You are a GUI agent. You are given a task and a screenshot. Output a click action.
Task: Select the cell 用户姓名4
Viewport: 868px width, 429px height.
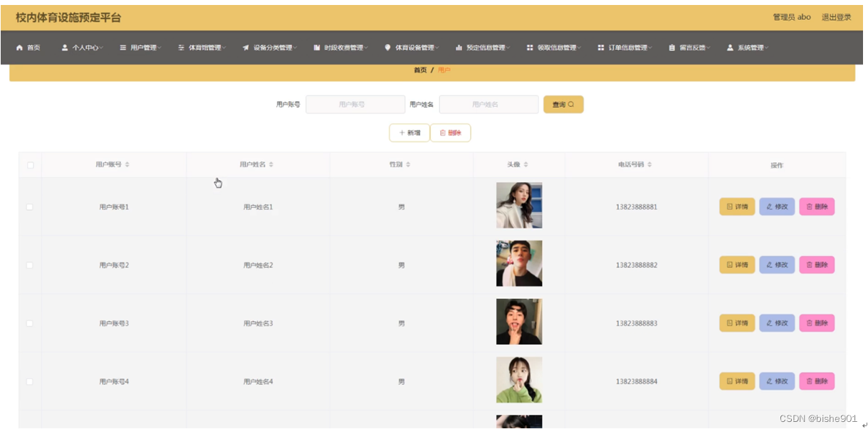point(258,382)
